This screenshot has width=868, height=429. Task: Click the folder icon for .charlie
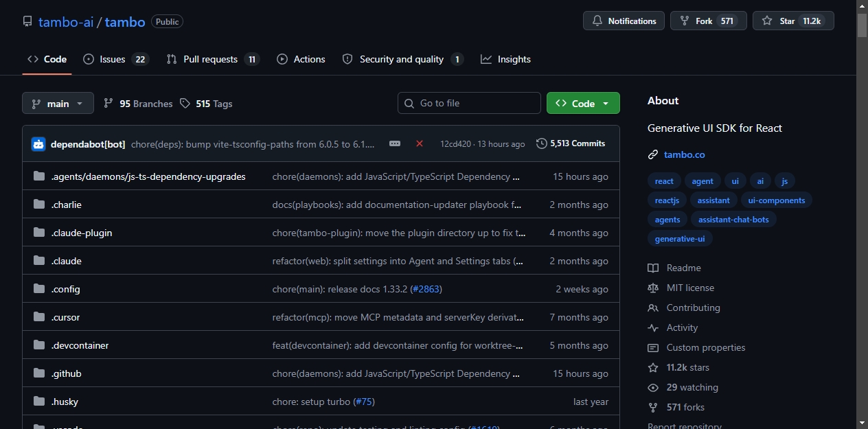[x=39, y=205]
